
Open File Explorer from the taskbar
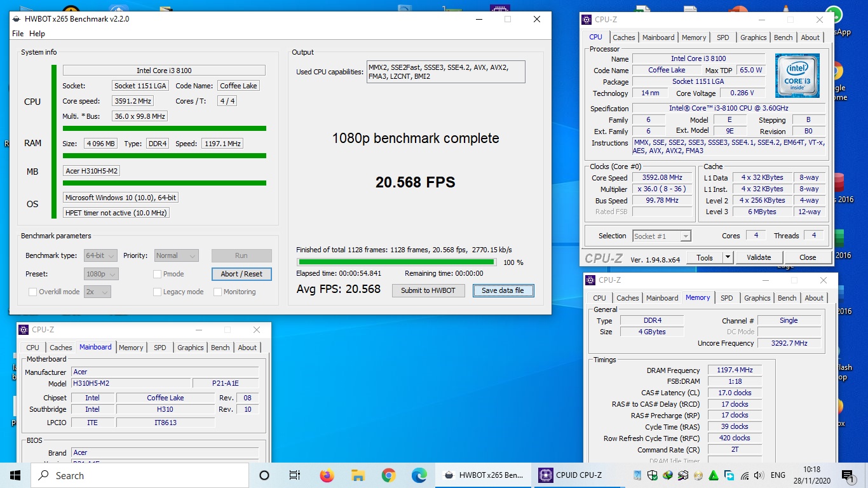358,475
